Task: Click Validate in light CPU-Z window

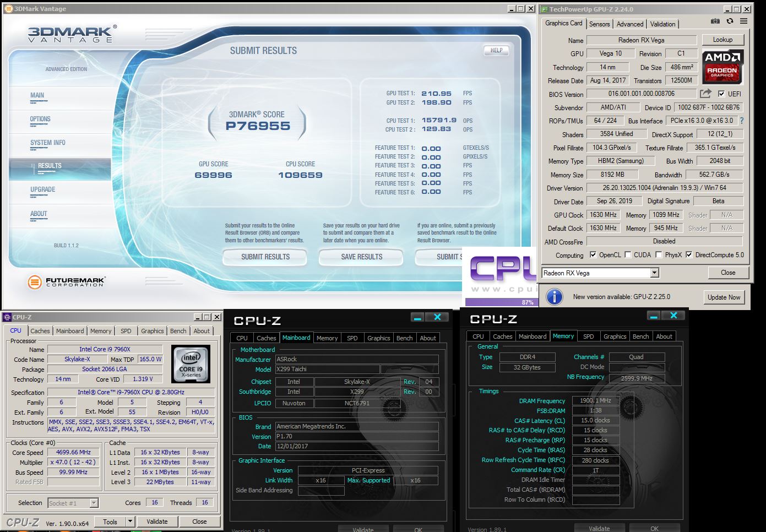Action: coord(157,522)
